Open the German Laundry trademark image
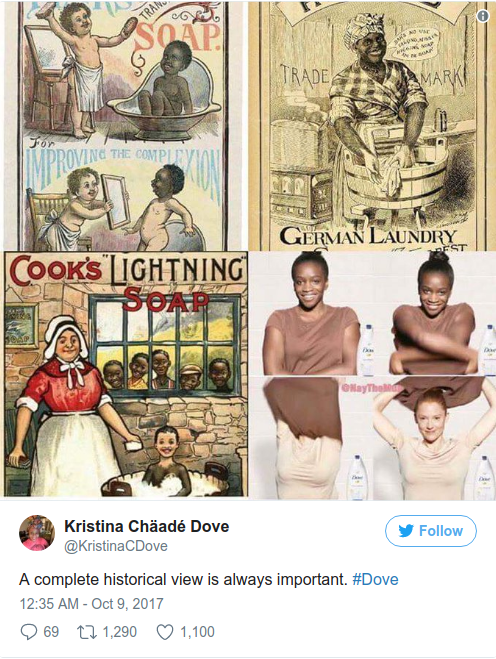This screenshot has height=659, width=496. 372,125
